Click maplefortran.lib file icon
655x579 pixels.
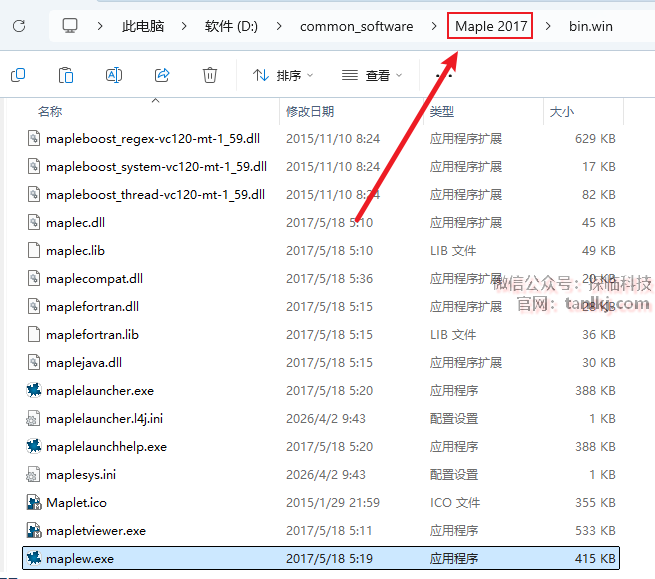[x=34, y=334]
